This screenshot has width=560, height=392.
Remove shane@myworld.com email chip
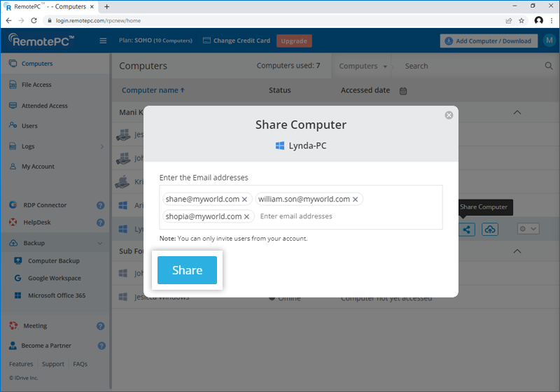pyautogui.click(x=244, y=199)
